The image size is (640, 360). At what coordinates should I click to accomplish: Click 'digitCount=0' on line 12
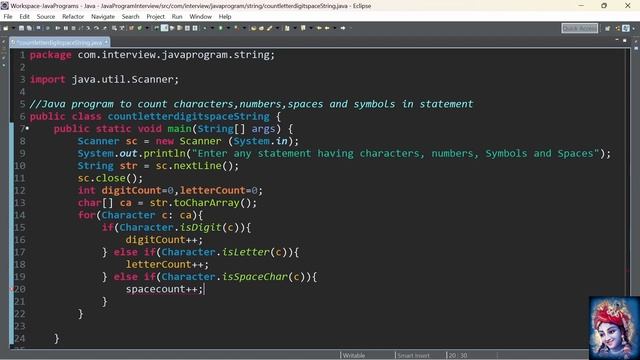(x=138, y=190)
